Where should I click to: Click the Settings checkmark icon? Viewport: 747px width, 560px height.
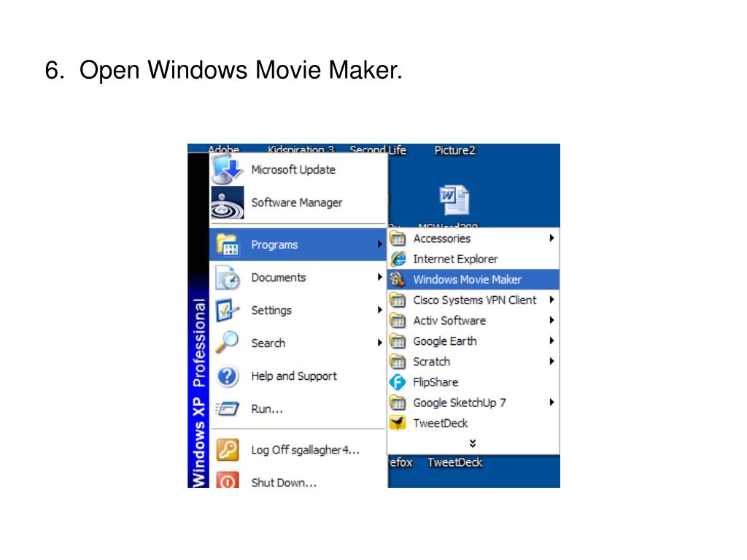point(228,310)
